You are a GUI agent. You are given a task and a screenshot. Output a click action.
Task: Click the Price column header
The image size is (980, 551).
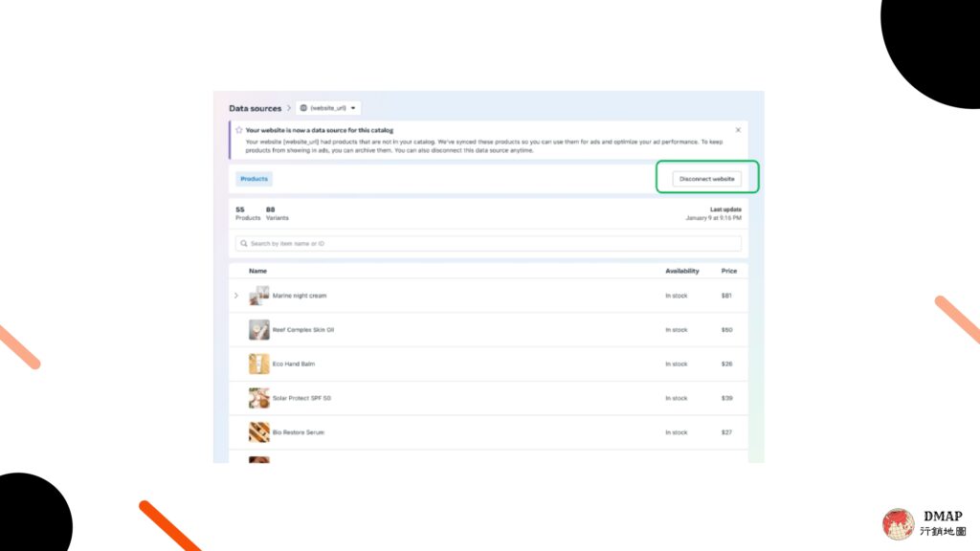(x=729, y=271)
